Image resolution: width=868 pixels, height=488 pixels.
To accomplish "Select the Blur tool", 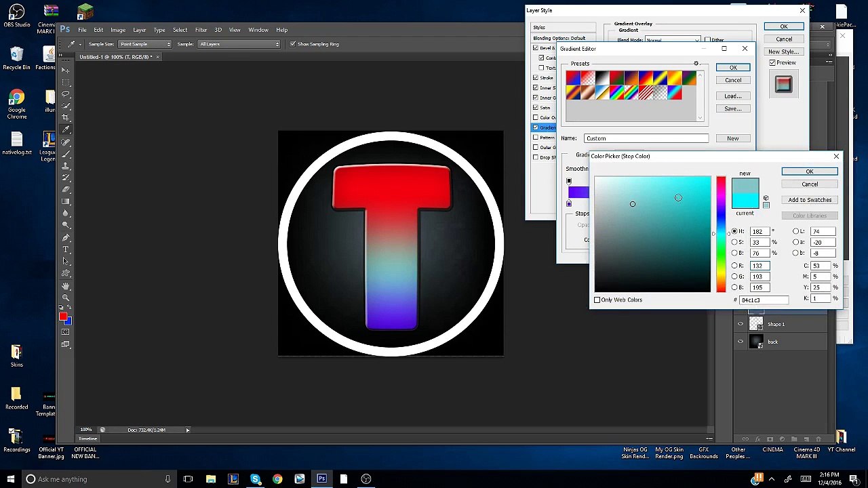I will 66,213.
